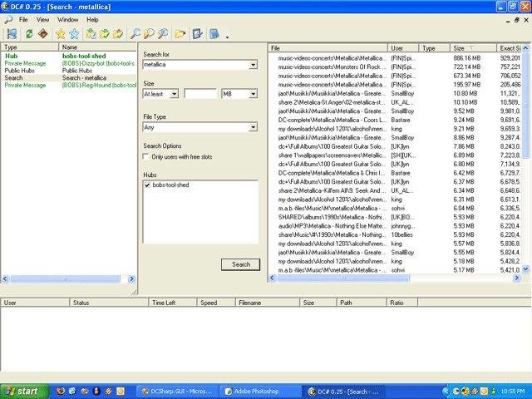Image resolution: width=532 pixels, height=399 pixels.
Task: Click the blue-lens magnifier search icon
Action: point(135,34)
